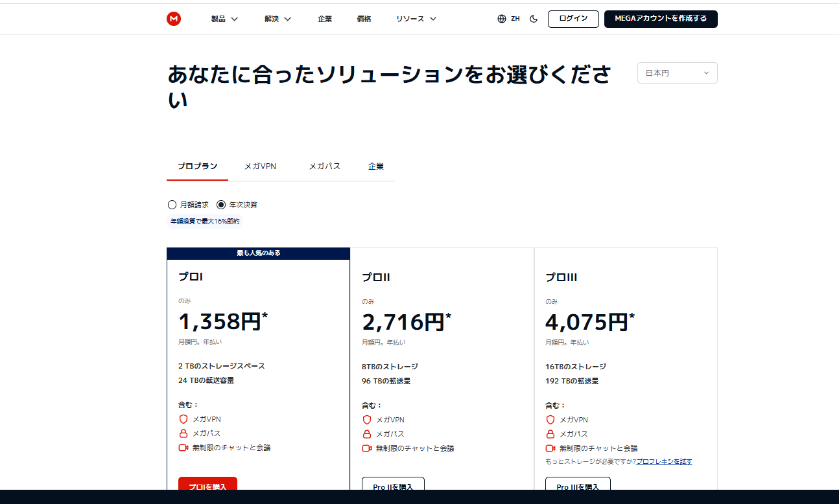Screen dimensions: 839x504
Task: Click the lock icon beside メガパス in プロII
Action: [x=367, y=434]
